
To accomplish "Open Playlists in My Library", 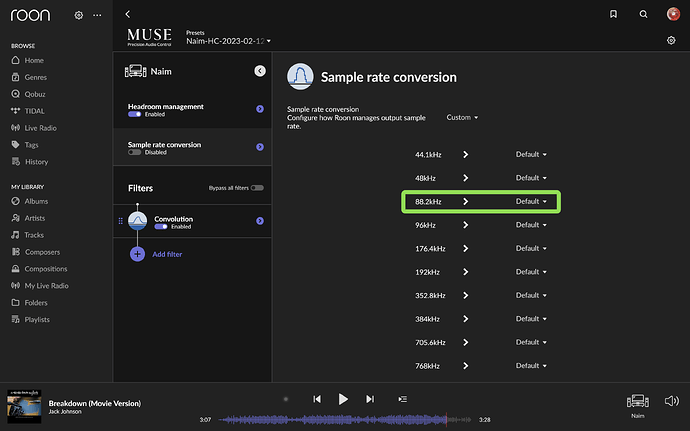I will pyautogui.click(x=30, y=320).
